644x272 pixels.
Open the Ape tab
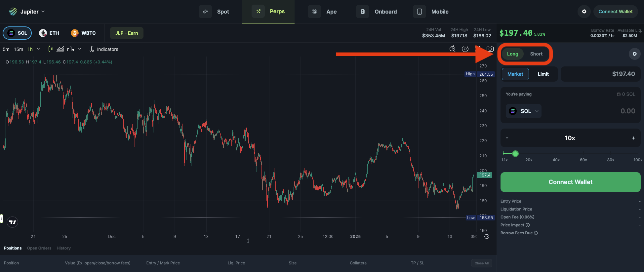(322, 12)
